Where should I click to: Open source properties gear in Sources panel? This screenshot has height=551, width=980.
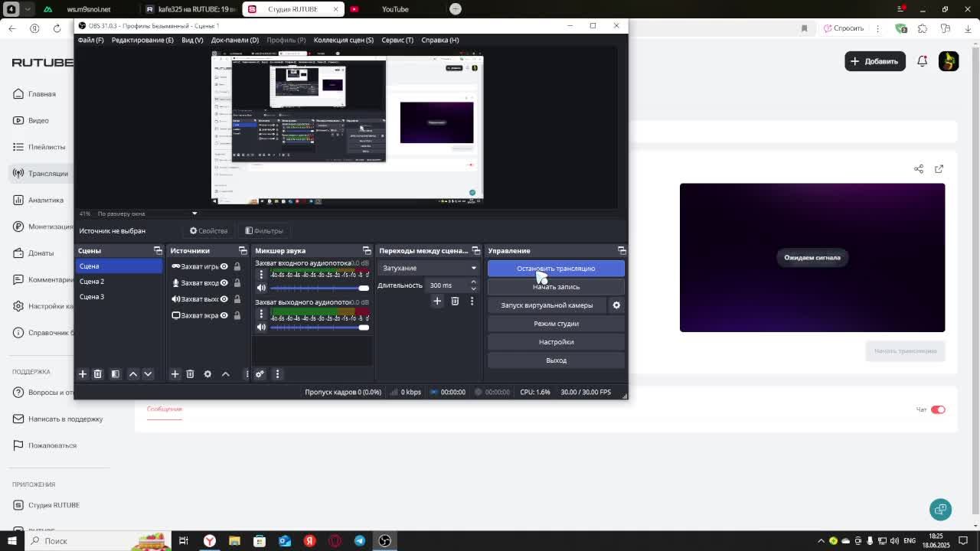(x=207, y=374)
